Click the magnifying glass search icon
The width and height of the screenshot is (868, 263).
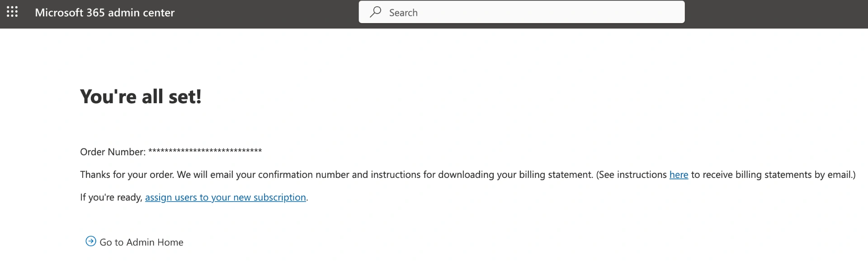pyautogui.click(x=375, y=12)
